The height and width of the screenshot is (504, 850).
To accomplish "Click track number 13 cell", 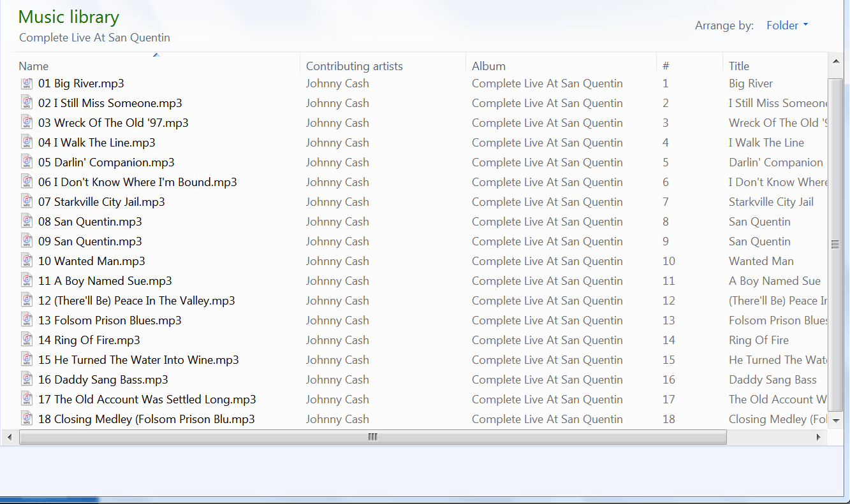I will 668,320.
